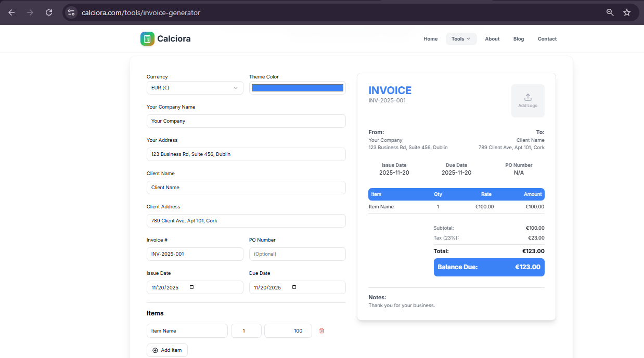The image size is (644, 358).
Task: Click the magnifier icon in the browser toolbar
Action: (609, 12)
